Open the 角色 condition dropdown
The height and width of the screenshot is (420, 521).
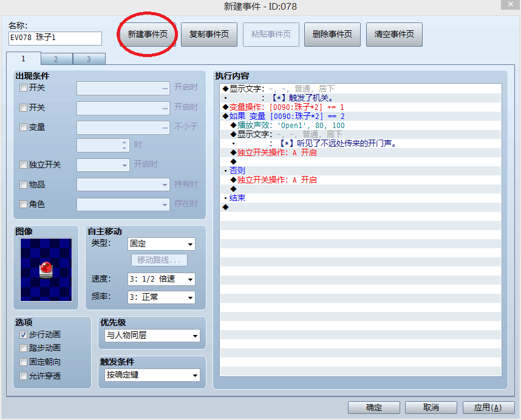click(123, 205)
